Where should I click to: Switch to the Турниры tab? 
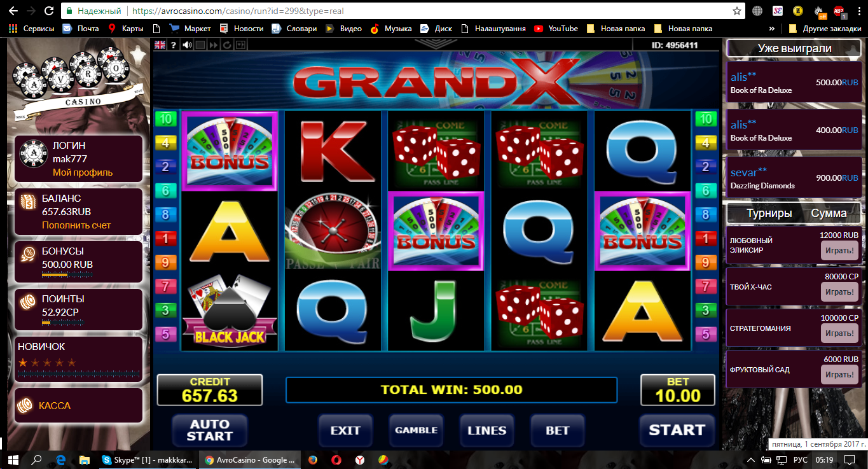pyautogui.click(x=769, y=213)
